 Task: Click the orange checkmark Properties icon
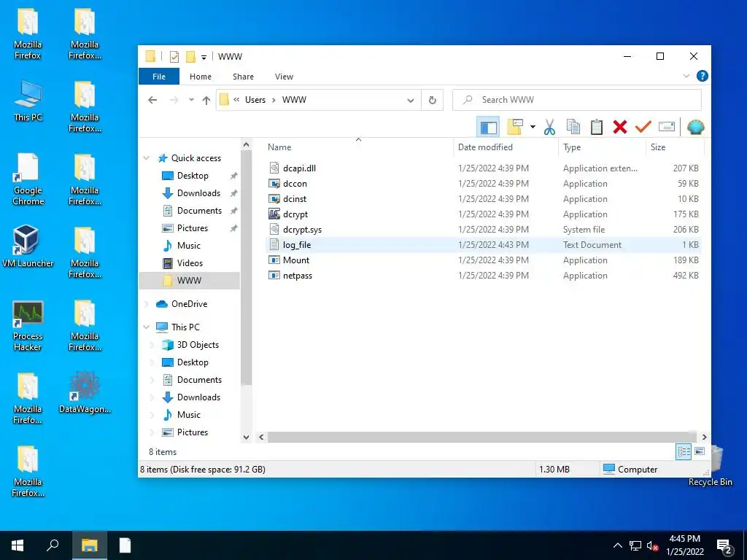tap(643, 127)
